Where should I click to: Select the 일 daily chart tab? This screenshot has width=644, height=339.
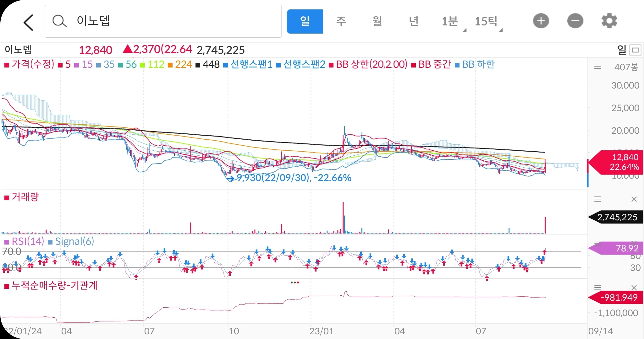(x=305, y=21)
